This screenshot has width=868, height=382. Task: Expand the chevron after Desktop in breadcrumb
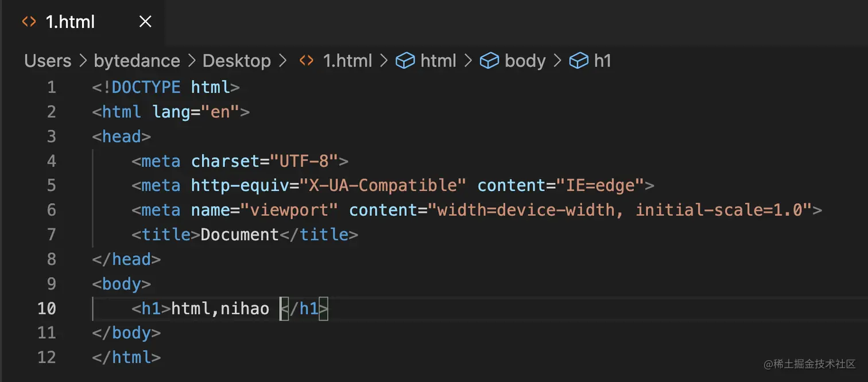click(282, 61)
